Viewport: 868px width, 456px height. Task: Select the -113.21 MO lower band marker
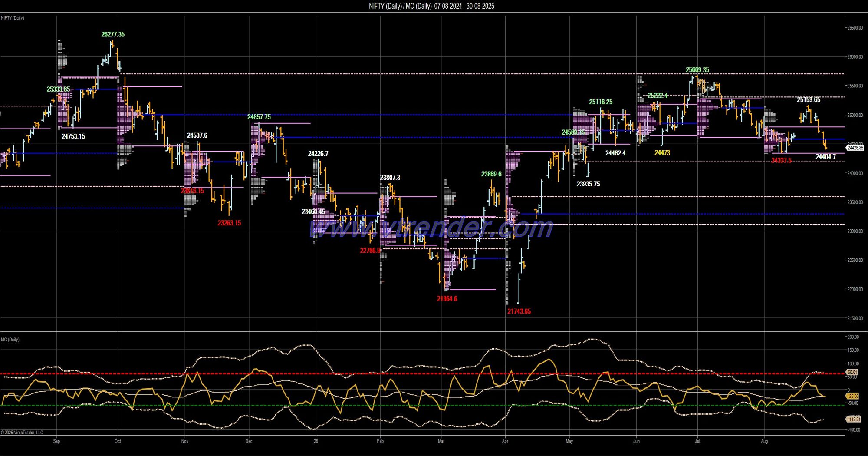853,420
